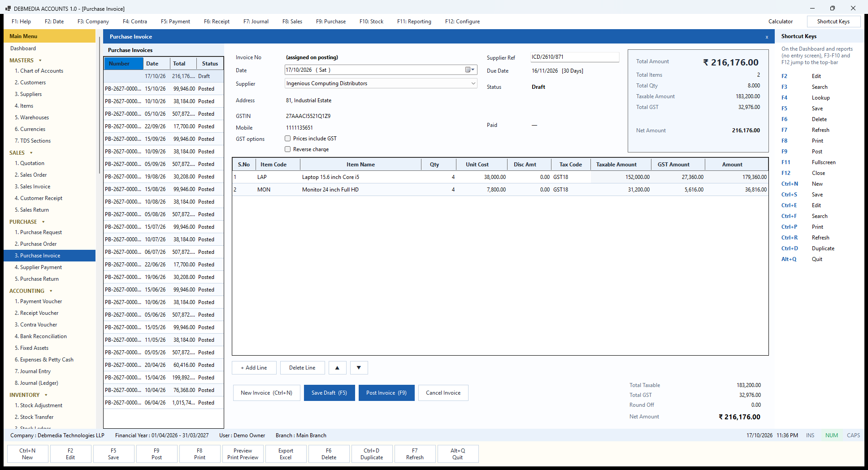Screen dimensions: 868x470
Task: Toggle the Reverse charge checkbox
Action: tap(288, 149)
